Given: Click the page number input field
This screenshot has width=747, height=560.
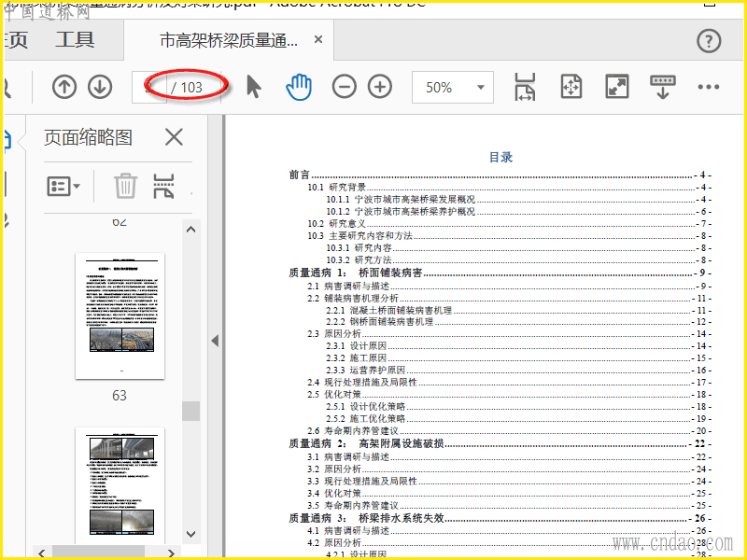Looking at the screenshot, I should pyautogui.click(x=149, y=87).
